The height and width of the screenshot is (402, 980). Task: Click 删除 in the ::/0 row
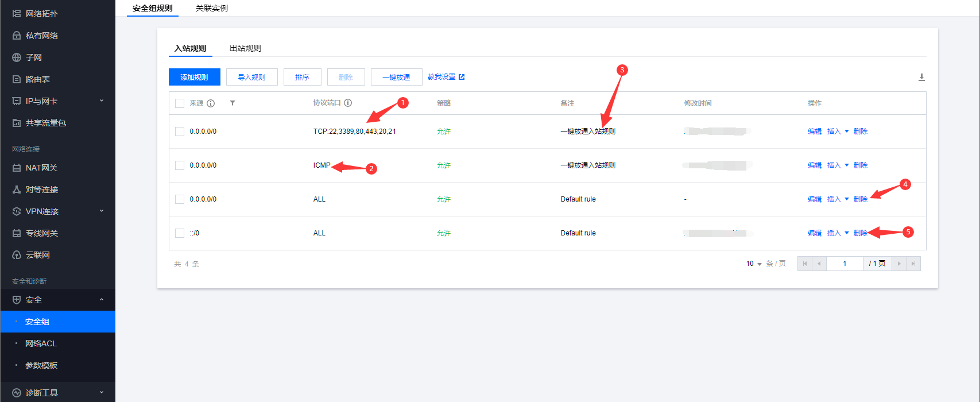click(861, 233)
